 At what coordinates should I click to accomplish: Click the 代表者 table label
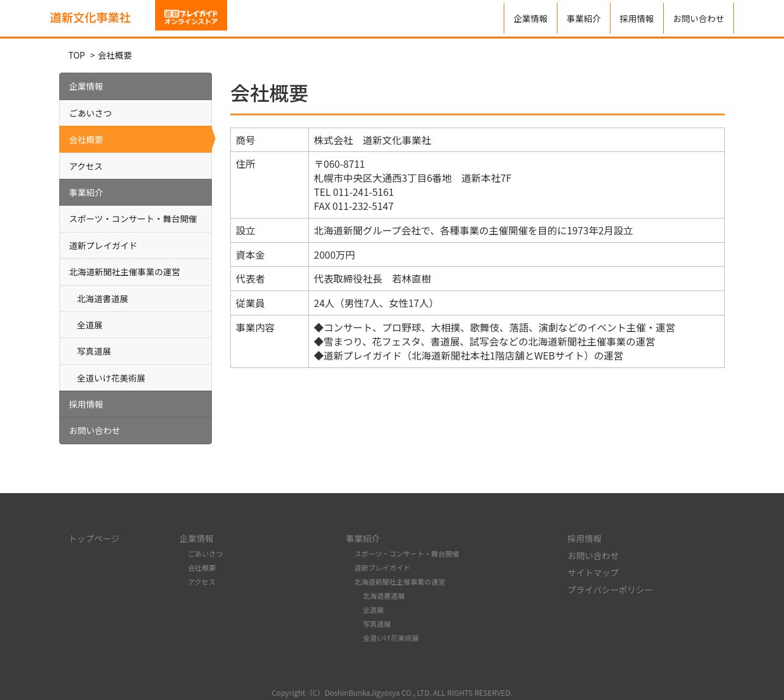tap(250, 279)
